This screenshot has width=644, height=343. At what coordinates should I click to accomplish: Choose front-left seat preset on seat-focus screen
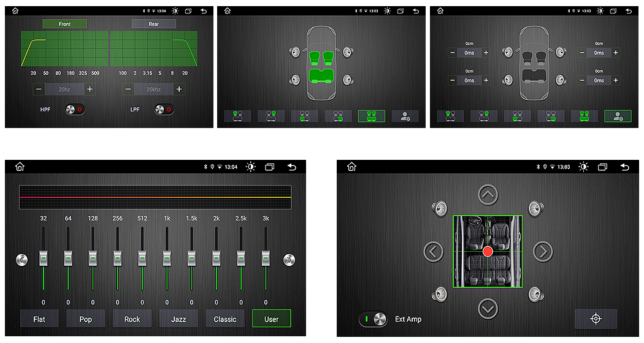237,116
